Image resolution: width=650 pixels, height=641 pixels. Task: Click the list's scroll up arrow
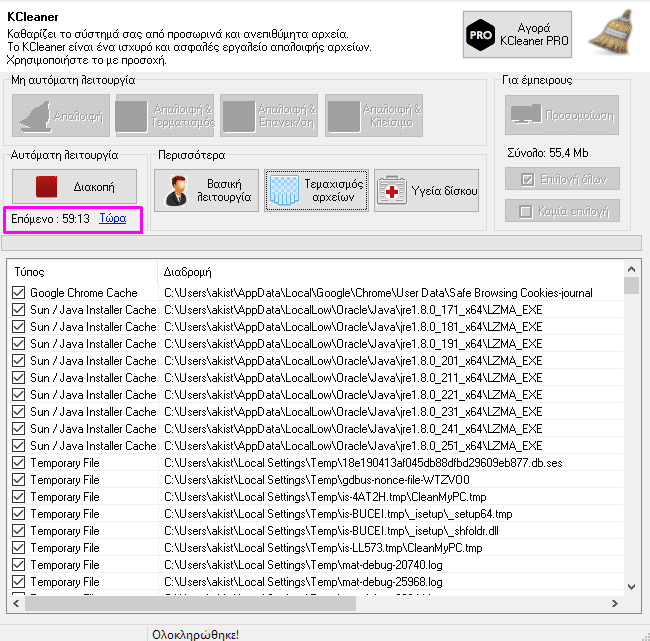tap(631, 270)
